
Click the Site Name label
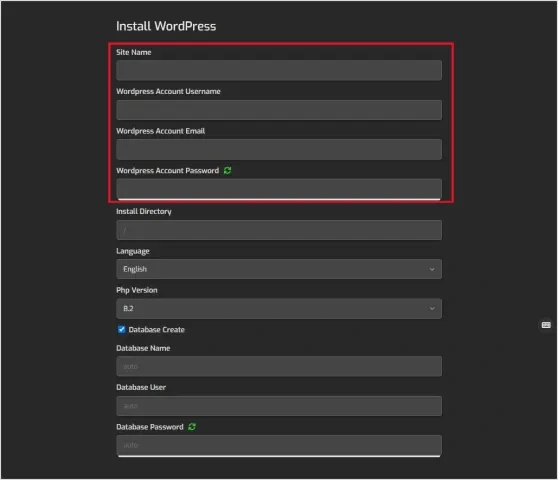coord(133,52)
